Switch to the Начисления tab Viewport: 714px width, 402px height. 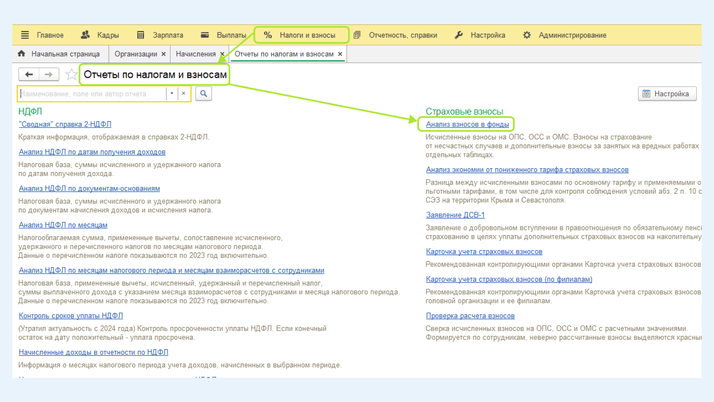(x=196, y=54)
